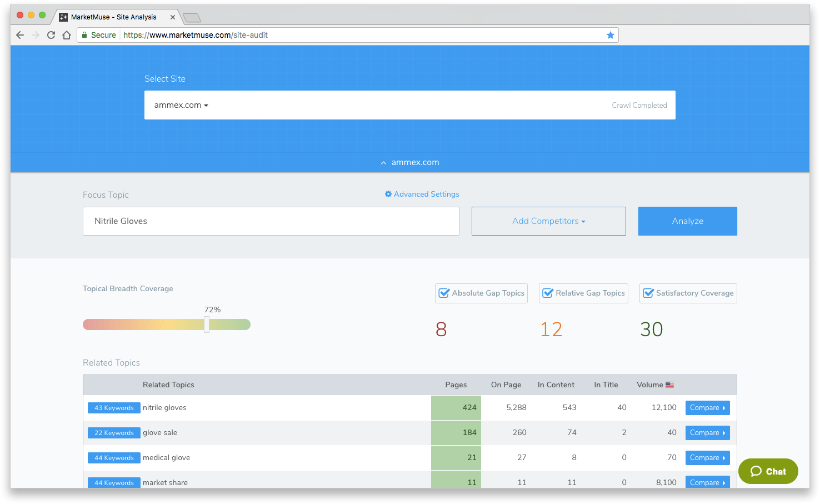Close the MarketMuse Site Analysis tab
This screenshot has width=820, height=504.
[173, 17]
